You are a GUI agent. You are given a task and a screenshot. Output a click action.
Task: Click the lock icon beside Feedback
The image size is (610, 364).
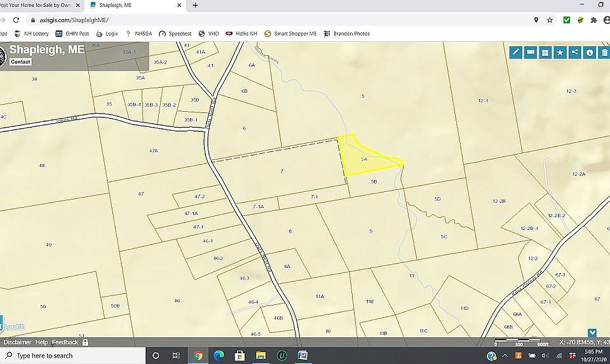click(x=85, y=342)
